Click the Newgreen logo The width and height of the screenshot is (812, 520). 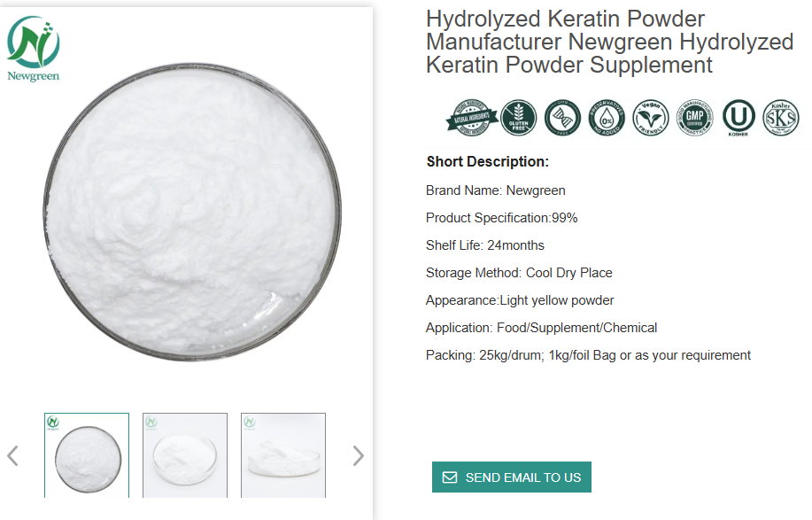tap(33, 49)
